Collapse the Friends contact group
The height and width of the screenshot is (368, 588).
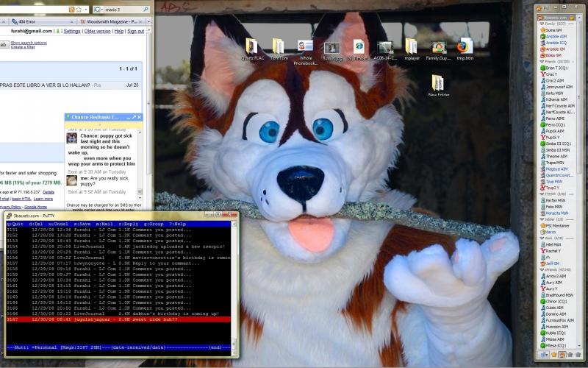click(x=540, y=62)
